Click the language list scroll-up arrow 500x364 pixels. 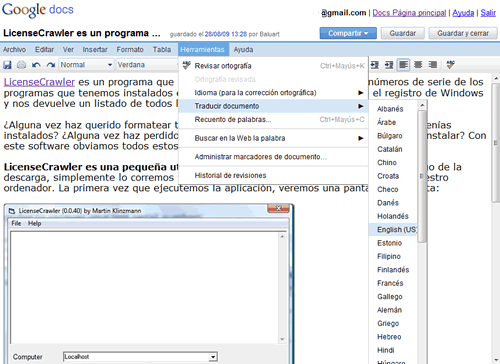[422, 105]
